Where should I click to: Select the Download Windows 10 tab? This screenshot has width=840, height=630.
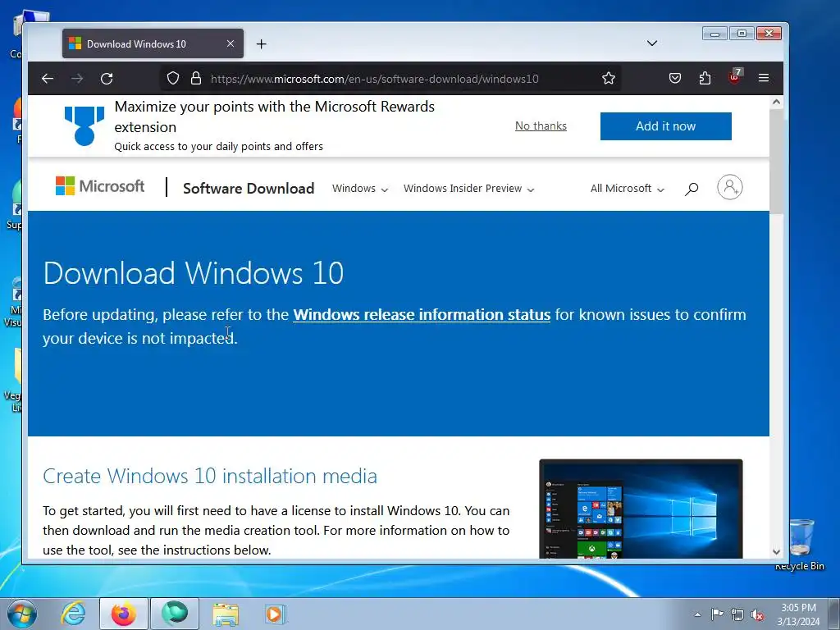click(153, 44)
